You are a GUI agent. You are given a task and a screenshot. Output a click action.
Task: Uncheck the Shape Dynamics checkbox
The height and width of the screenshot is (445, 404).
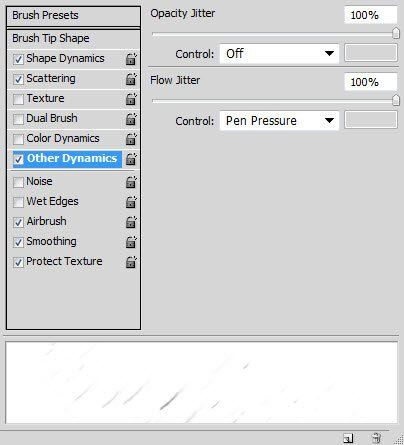point(18,59)
